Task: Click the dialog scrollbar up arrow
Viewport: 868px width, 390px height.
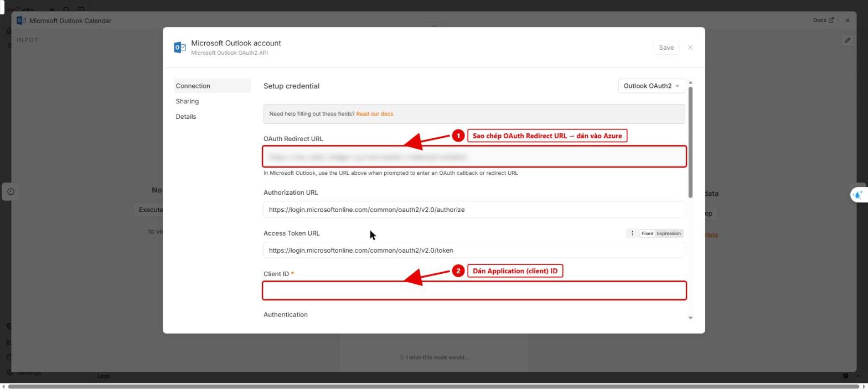Action: 690,82
